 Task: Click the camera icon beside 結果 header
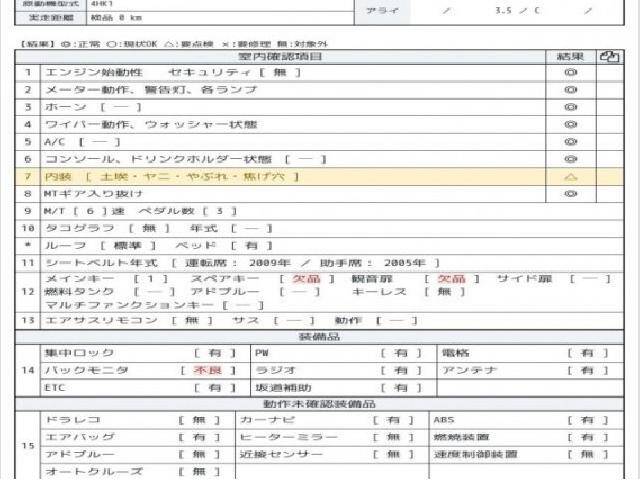tap(609, 57)
